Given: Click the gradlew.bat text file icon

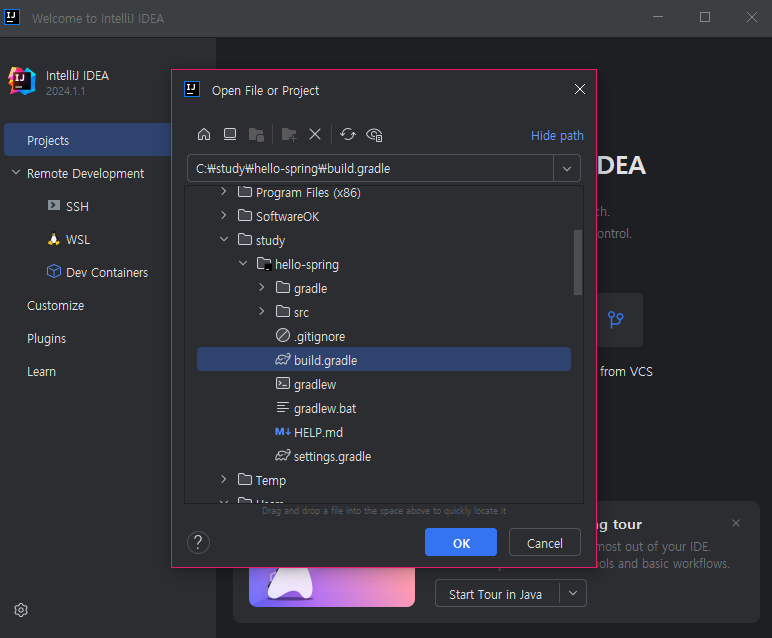Looking at the screenshot, I should (283, 407).
